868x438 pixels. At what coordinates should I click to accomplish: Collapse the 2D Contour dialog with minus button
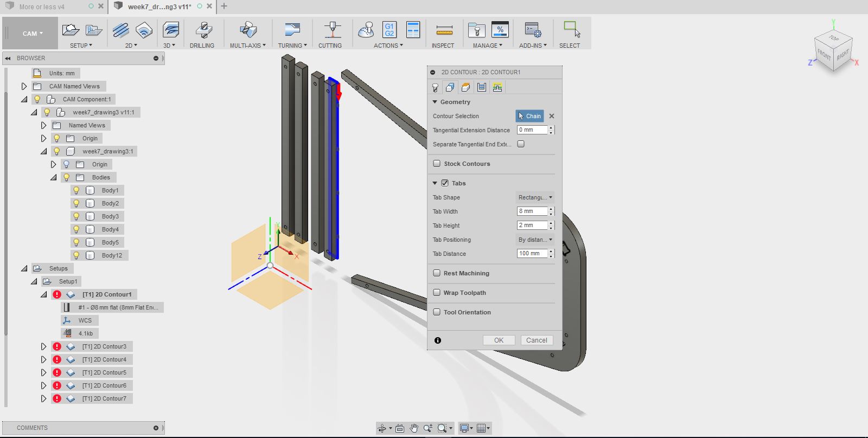(x=432, y=72)
